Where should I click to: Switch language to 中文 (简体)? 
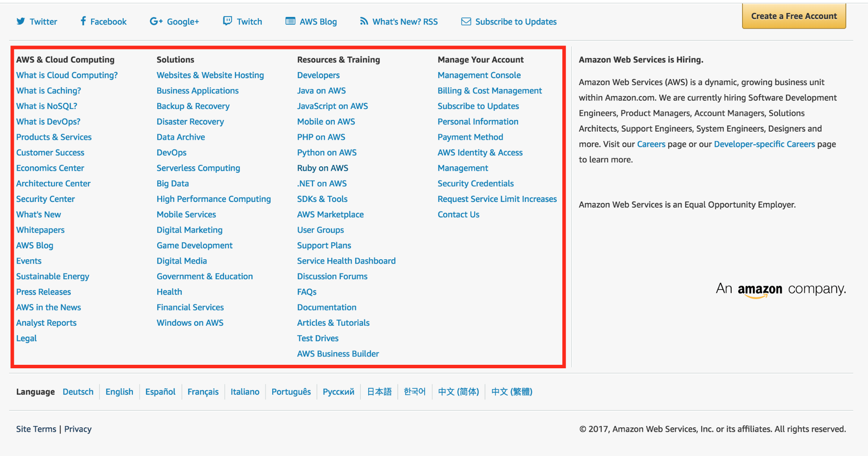(x=459, y=392)
